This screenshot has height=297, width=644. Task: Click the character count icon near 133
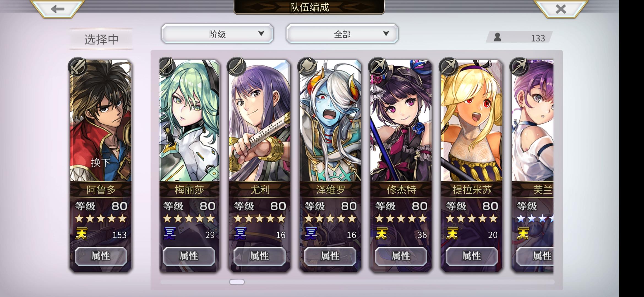(497, 37)
